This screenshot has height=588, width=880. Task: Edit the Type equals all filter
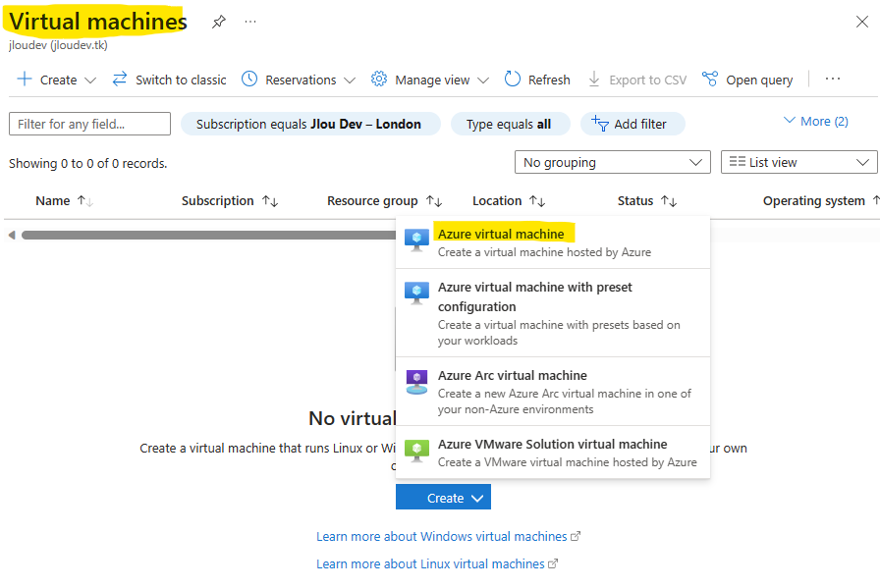(510, 124)
